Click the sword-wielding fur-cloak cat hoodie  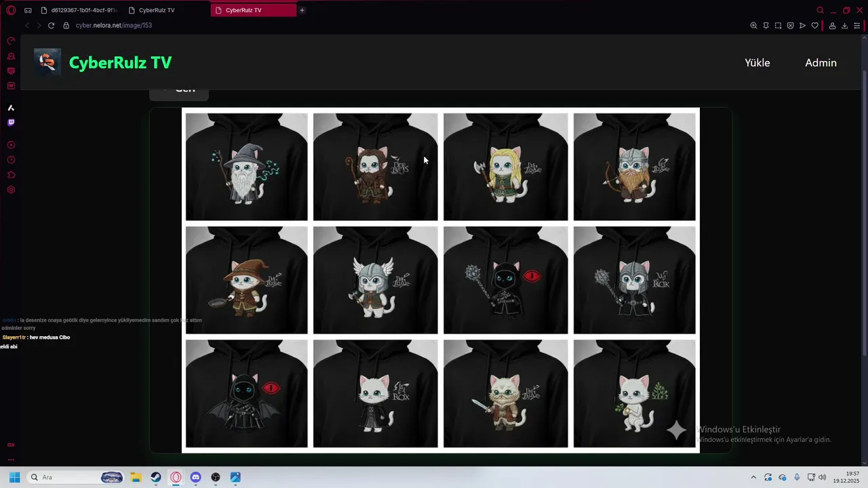point(505,393)
